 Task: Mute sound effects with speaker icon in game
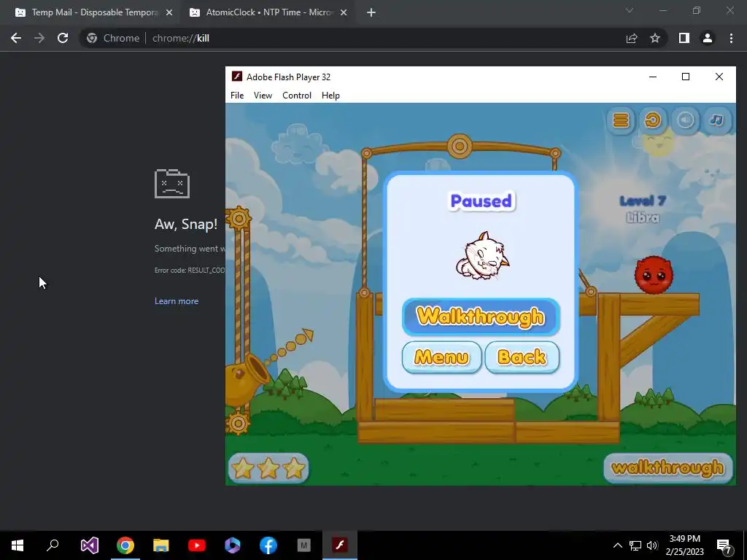[x=685, y=120]
